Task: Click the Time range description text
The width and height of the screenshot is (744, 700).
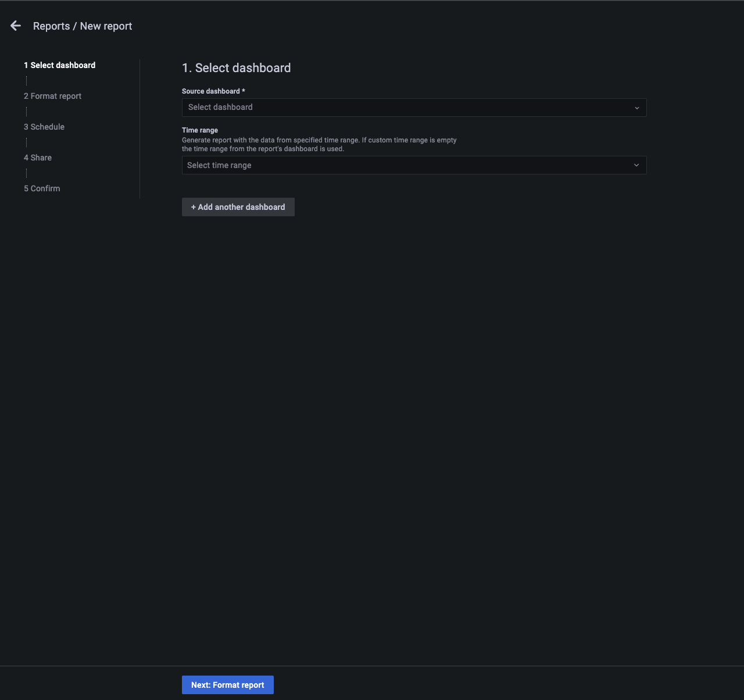Action: 319,144
